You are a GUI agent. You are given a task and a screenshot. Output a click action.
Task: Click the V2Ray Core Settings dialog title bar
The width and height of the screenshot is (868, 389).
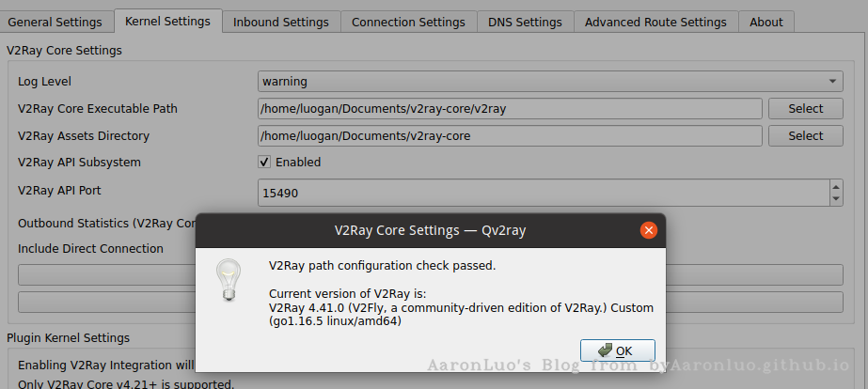[423, 230]
